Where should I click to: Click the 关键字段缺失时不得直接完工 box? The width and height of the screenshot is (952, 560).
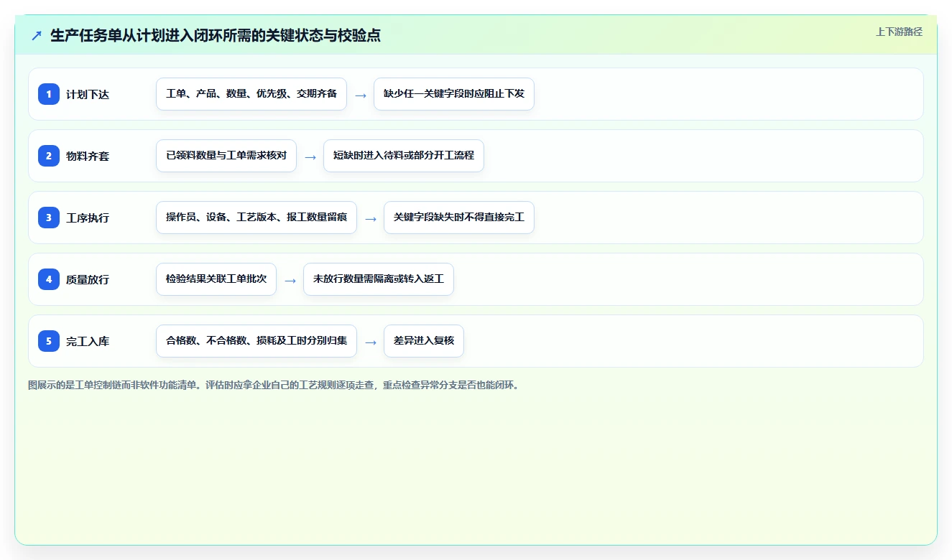pyautogui.click(x=459, y=218)
